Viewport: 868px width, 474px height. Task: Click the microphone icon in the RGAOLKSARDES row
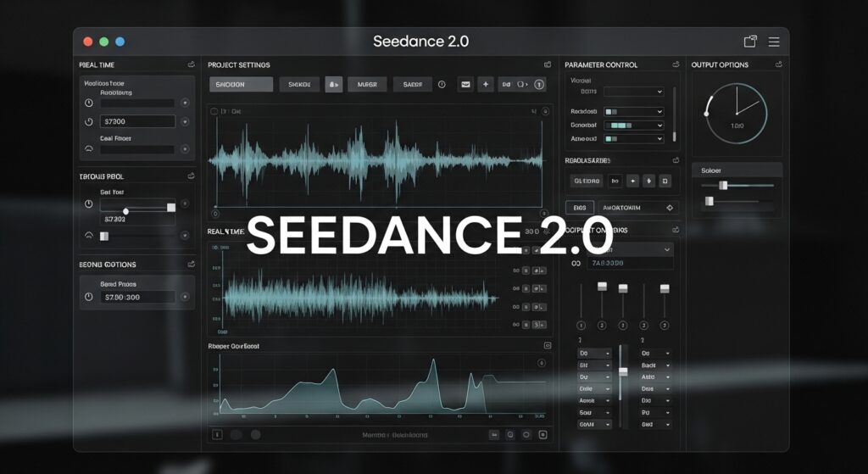point(648,181)
